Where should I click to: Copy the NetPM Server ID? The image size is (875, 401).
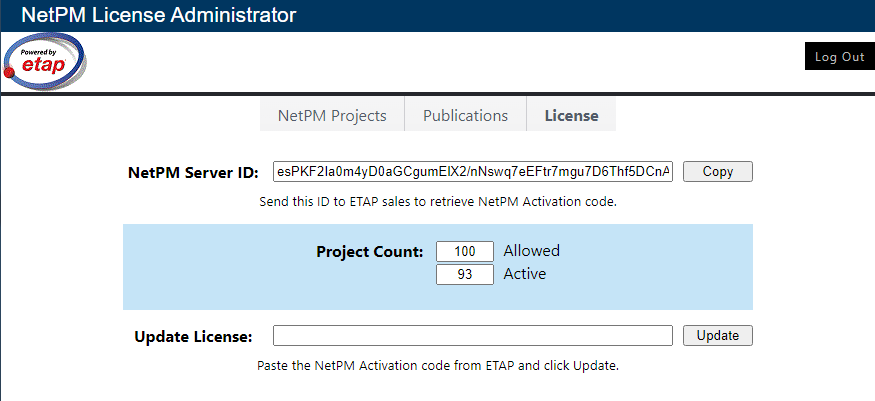coord(718,172)
